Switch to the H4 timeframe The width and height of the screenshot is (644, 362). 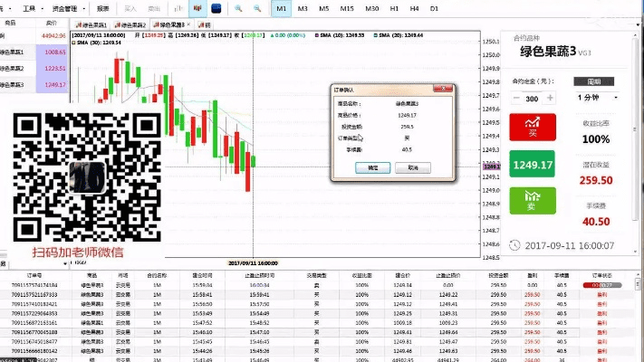tap(415, 7)
